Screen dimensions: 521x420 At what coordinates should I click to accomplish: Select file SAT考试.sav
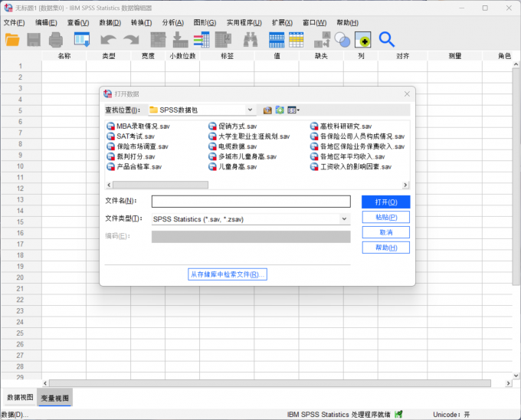coord(130,136)
